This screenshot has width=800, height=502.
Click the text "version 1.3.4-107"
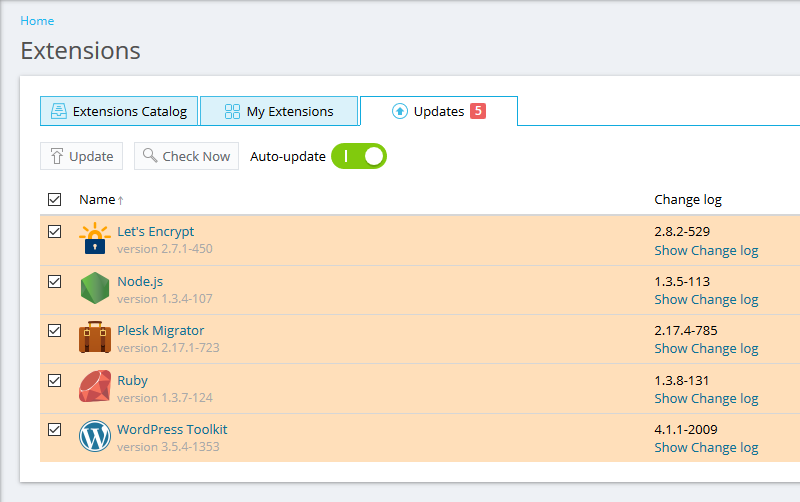[x=165, y=299]
